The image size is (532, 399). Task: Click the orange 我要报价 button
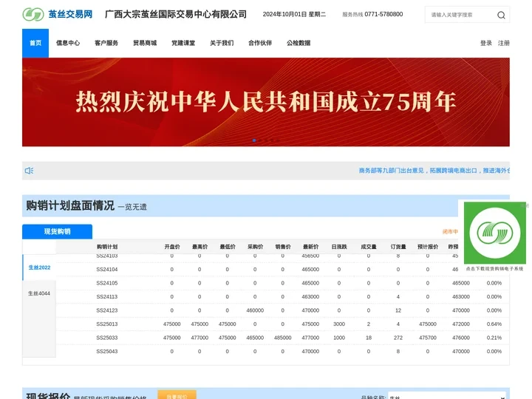point(177,395)
